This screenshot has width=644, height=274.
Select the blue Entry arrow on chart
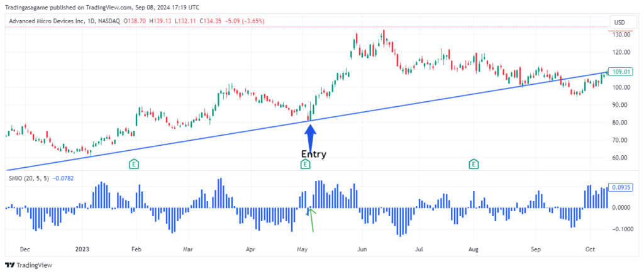coord(310,136)
